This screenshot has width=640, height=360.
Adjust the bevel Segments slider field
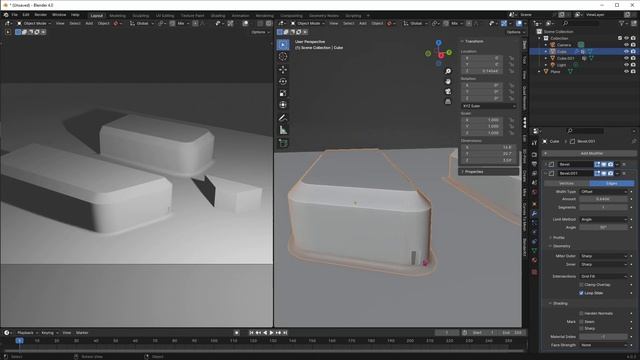[x=603, y=207]
